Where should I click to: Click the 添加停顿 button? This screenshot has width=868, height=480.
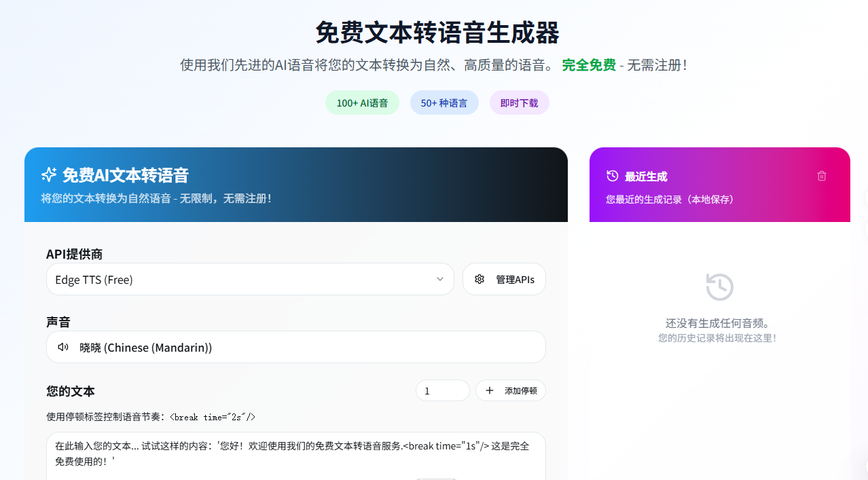tap(511, 390)
